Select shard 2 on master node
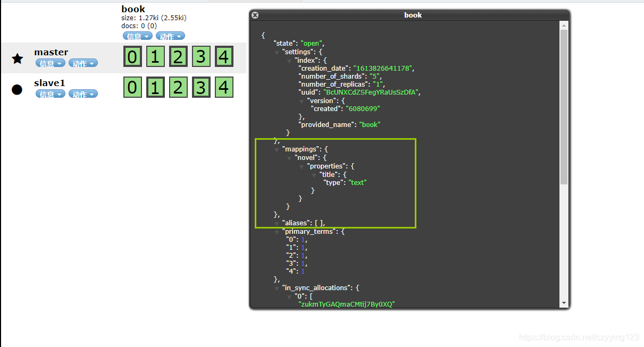This screenshot has height=347, width=644. point(178,56)
